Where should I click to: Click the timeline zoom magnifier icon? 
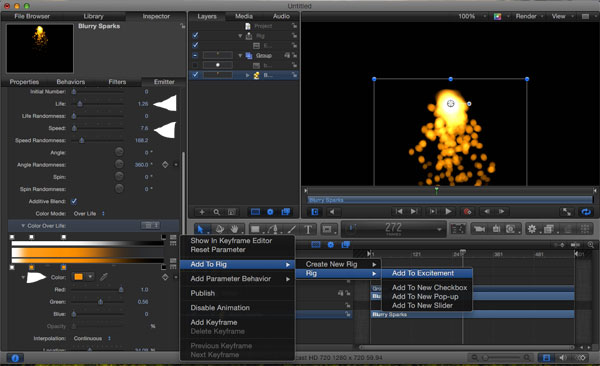tap(591, 244)
